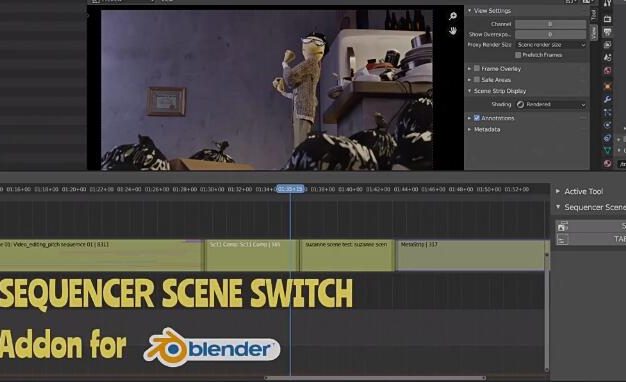Click the 01:44+00 timeline label

pos(406,189)
